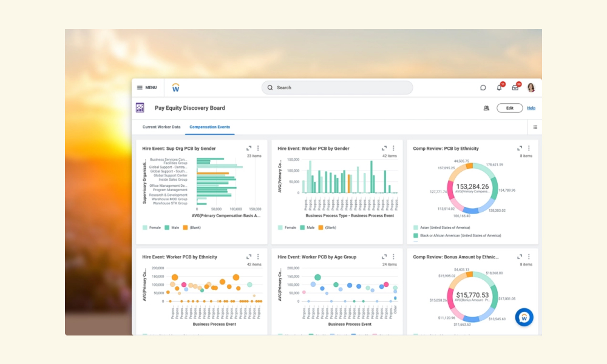Click the $18,368.80 donut label
This screenshot has width=607, height=364.
pos(494,273)
